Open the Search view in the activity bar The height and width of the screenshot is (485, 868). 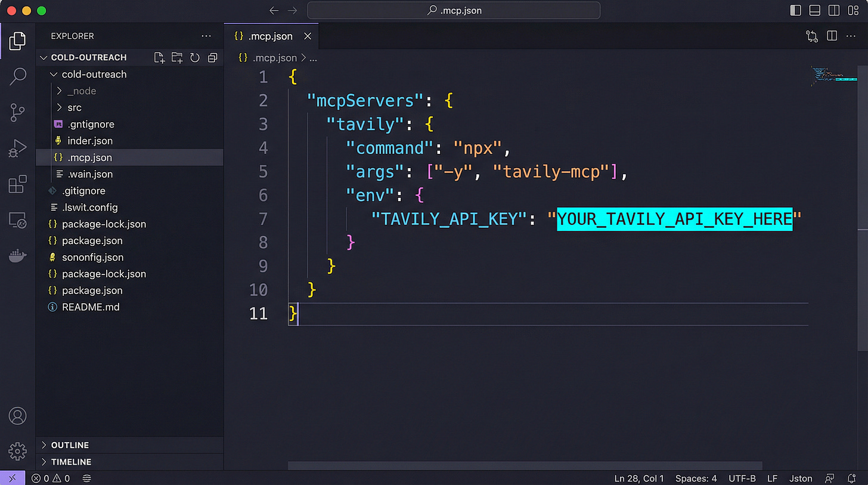(17, 76)
